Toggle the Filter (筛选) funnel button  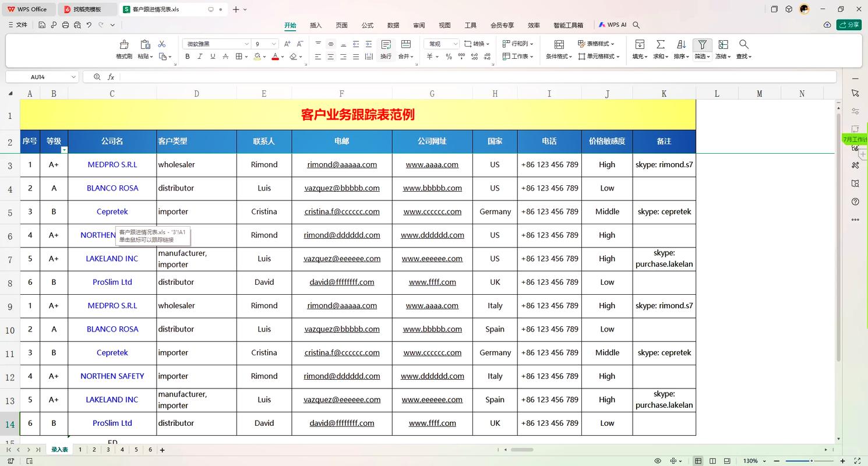pos(702,49)
